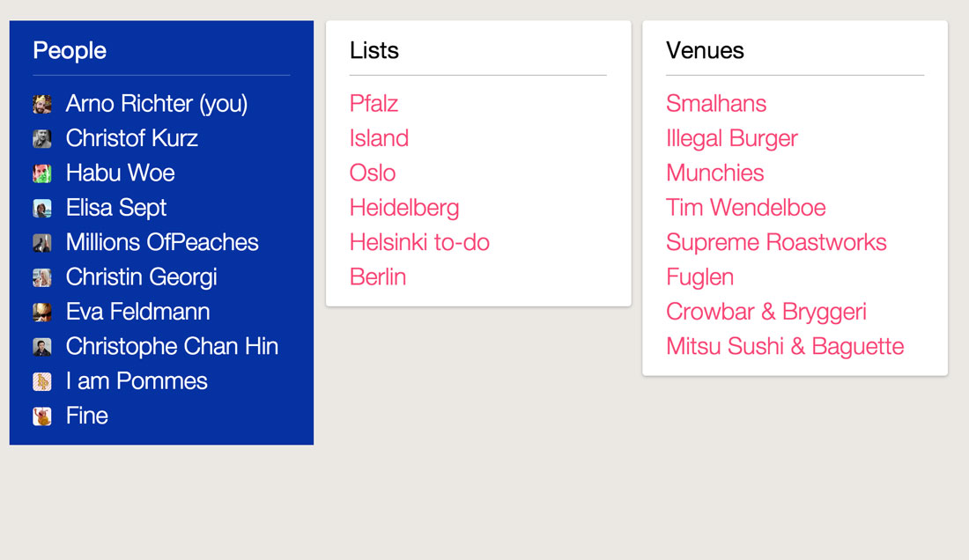Click Millions OfPeaches' avatar icon
Screen dimensions: 969x560
point(42,242)
